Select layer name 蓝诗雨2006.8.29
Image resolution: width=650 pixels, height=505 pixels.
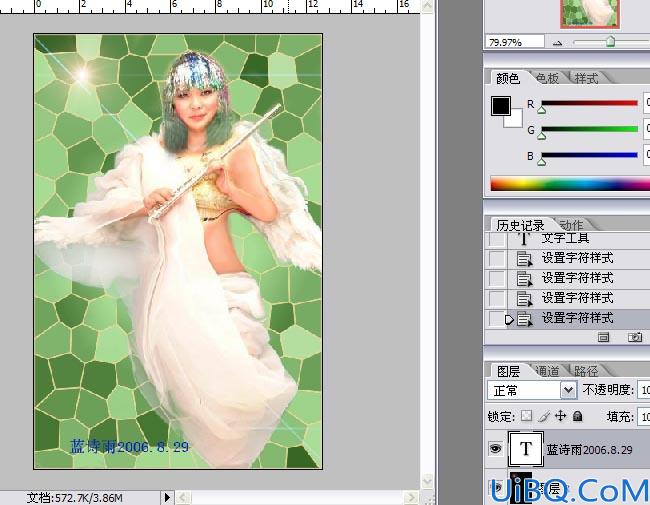[x=589, y=449]
